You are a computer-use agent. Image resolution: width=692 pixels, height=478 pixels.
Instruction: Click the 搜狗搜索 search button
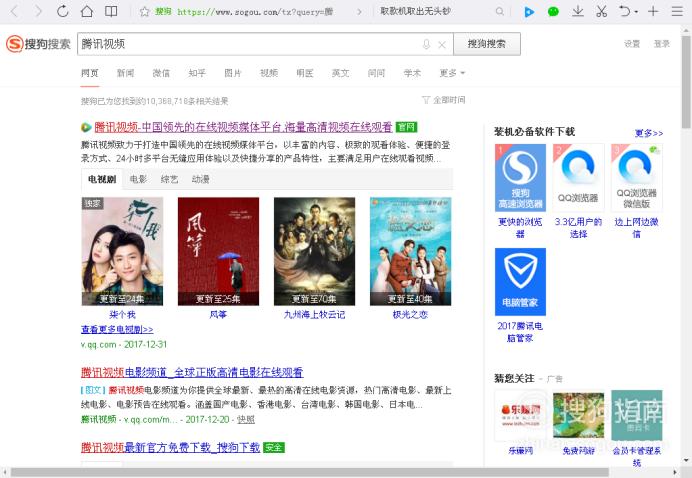(x=487, y=44)
